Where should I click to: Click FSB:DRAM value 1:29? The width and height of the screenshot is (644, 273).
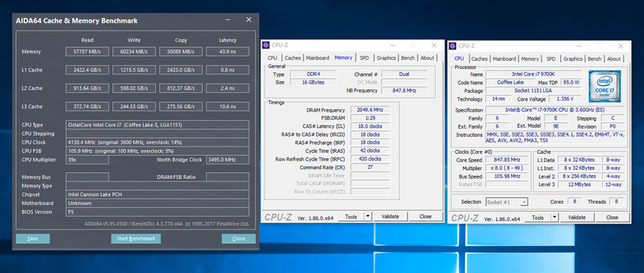coord(370,119)
